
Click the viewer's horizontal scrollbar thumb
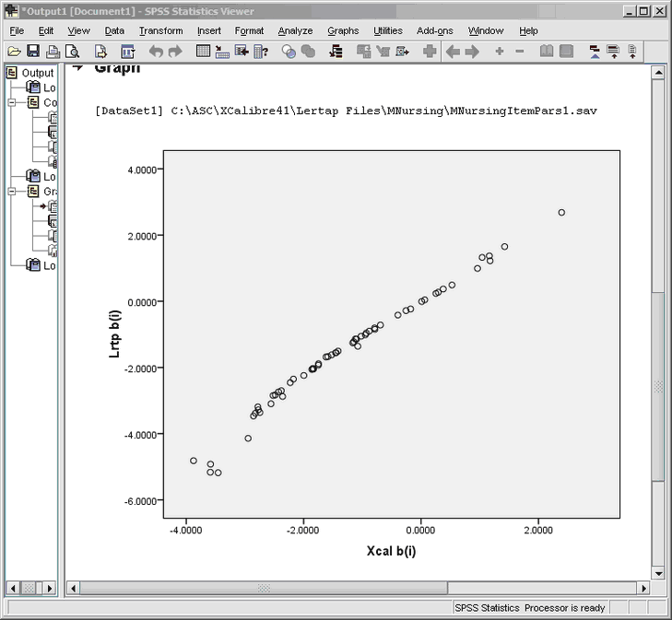(264, 588)
